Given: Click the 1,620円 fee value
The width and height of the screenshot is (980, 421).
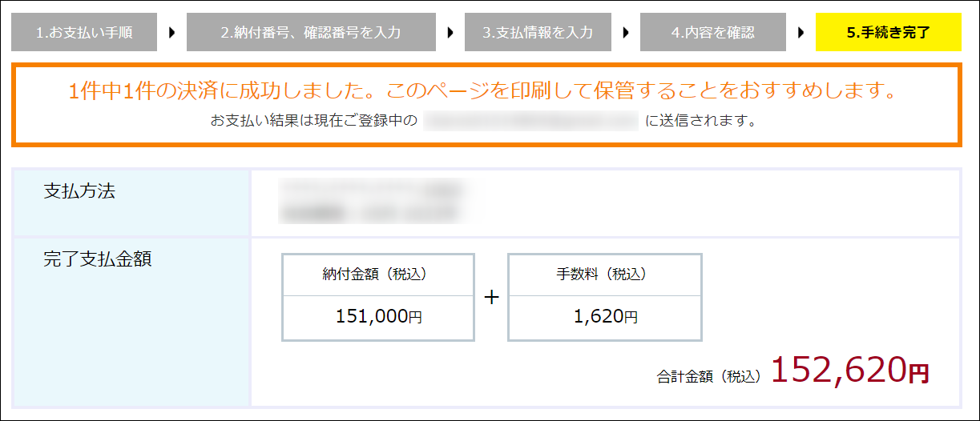Looking at the screenshot, I should tap(605, 317).
